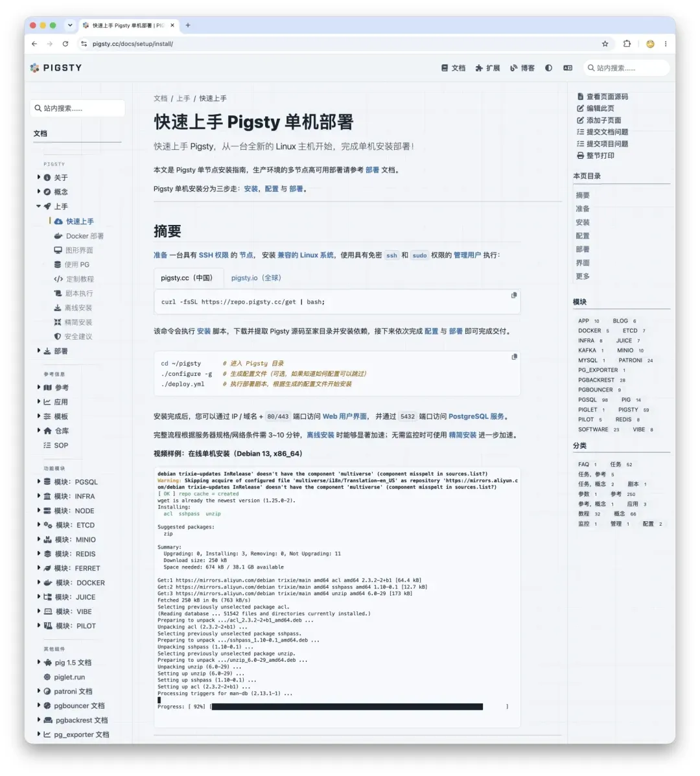Open a new browser tab with plus

187,25
